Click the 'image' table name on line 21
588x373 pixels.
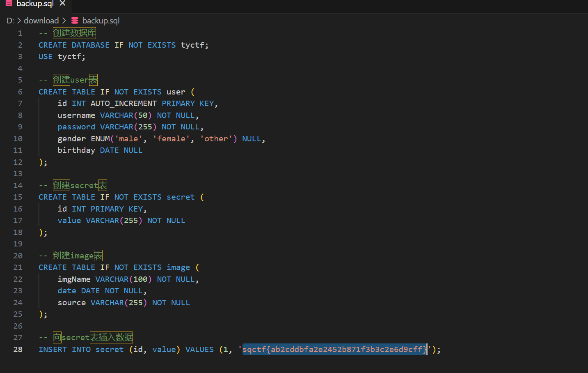click(x=178, y=267)
